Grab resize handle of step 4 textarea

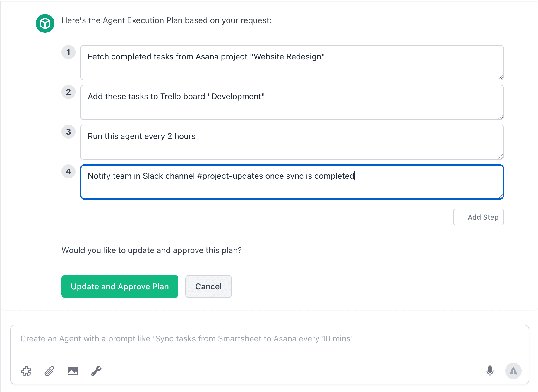coord(501,196)
